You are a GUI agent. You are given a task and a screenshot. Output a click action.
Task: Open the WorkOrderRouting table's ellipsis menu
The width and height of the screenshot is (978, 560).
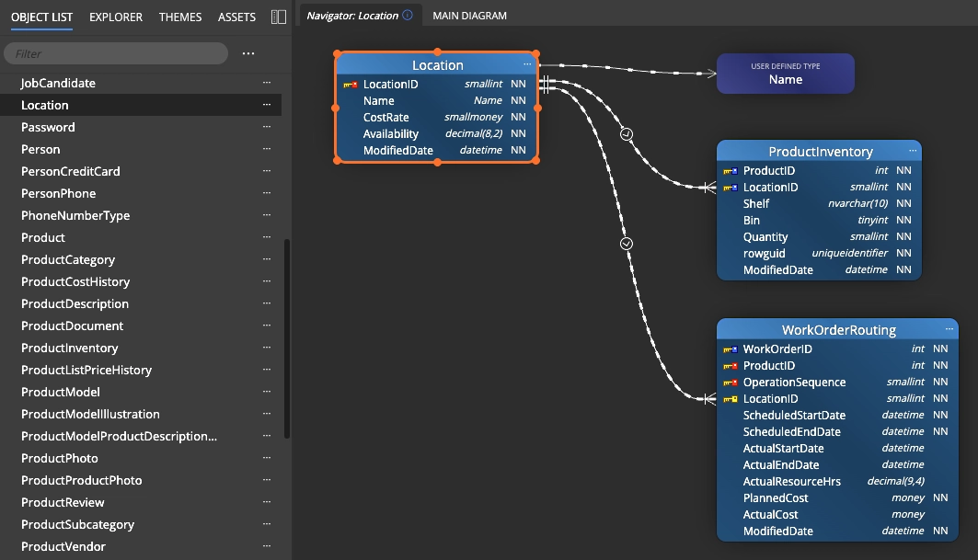coord(949,329)
